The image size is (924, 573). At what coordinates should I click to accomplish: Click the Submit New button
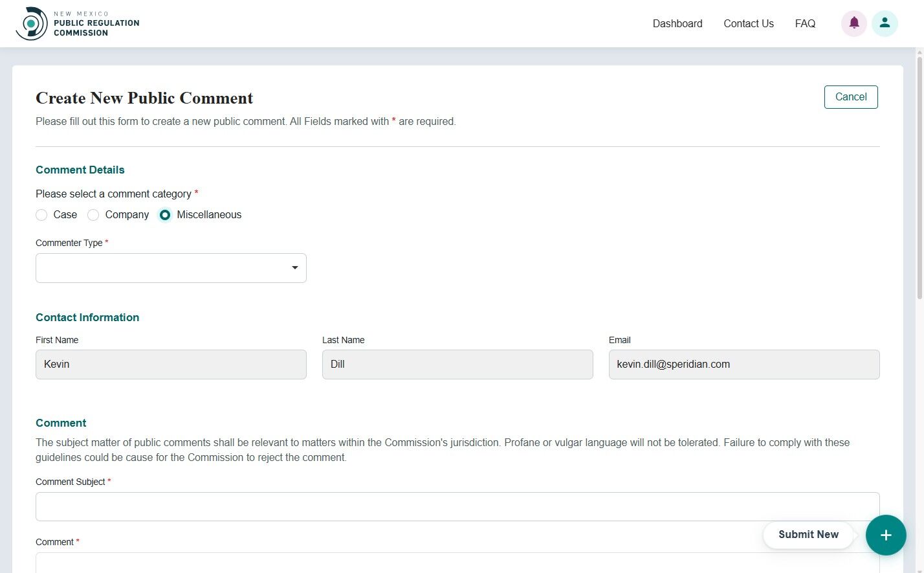point(808,535)
